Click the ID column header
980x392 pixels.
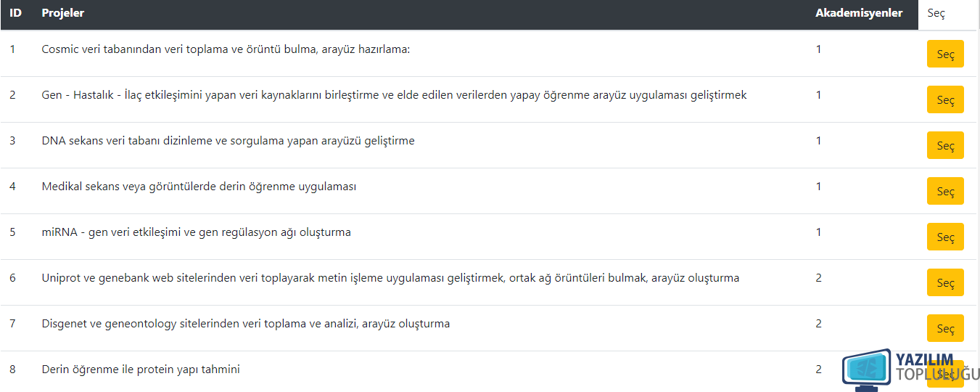(x=15, y=13)
